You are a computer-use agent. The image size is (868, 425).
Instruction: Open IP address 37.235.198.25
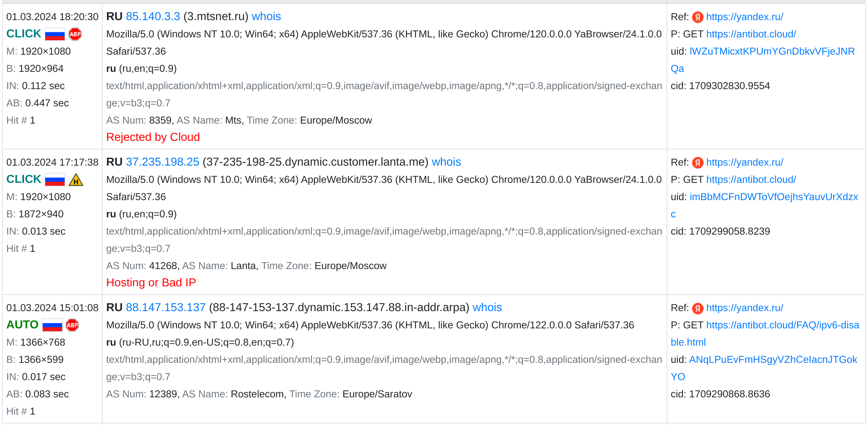(x=162, y=162)
